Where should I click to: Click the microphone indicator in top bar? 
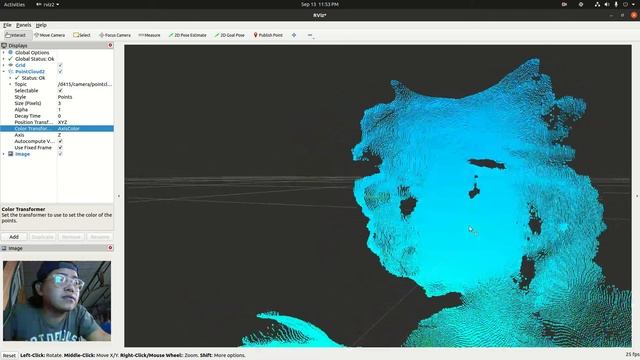pyautogui.click(x=616, y=4)
